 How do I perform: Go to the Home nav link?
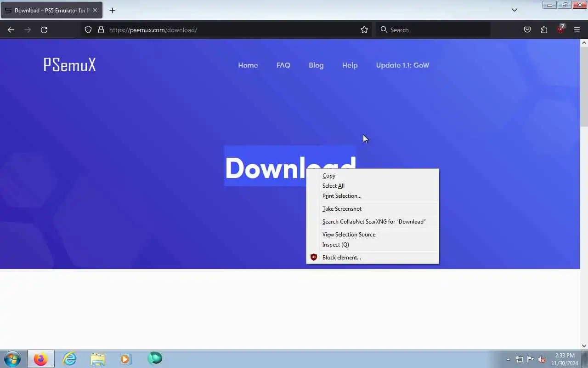248,65
